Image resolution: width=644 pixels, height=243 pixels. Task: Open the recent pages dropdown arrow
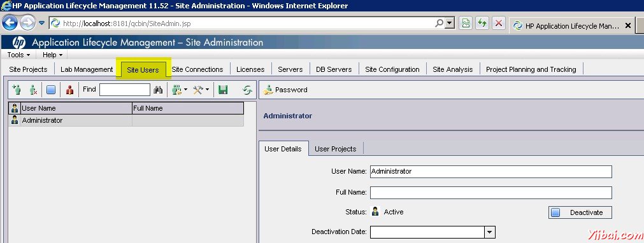[x=41, y=23]
